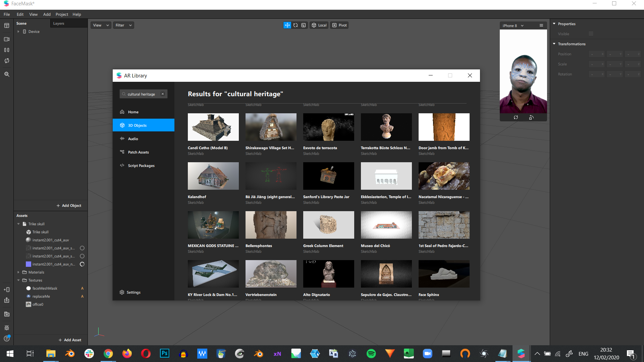
Task: Open the search tool in the left sidebar
Action: point(7,74)
